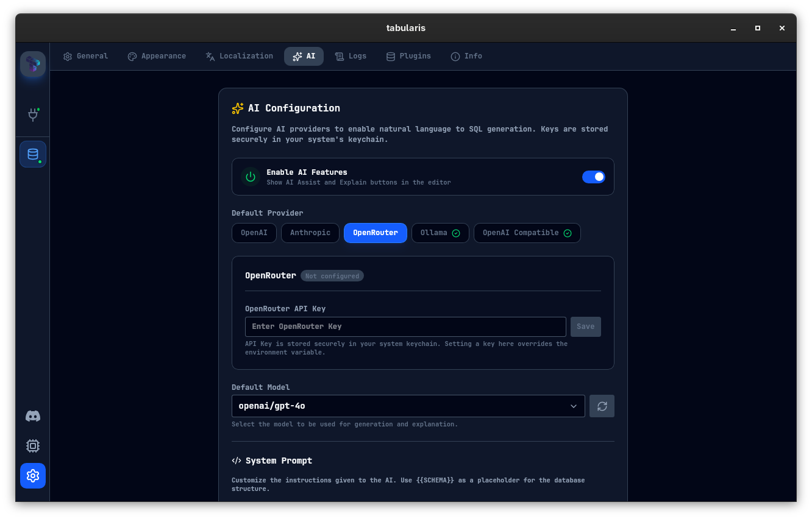Image resolution: width=812 pixels, height=519 pixels.
Task: Click the tabularis app logo at sidebar top
Action: coord(32,63)
